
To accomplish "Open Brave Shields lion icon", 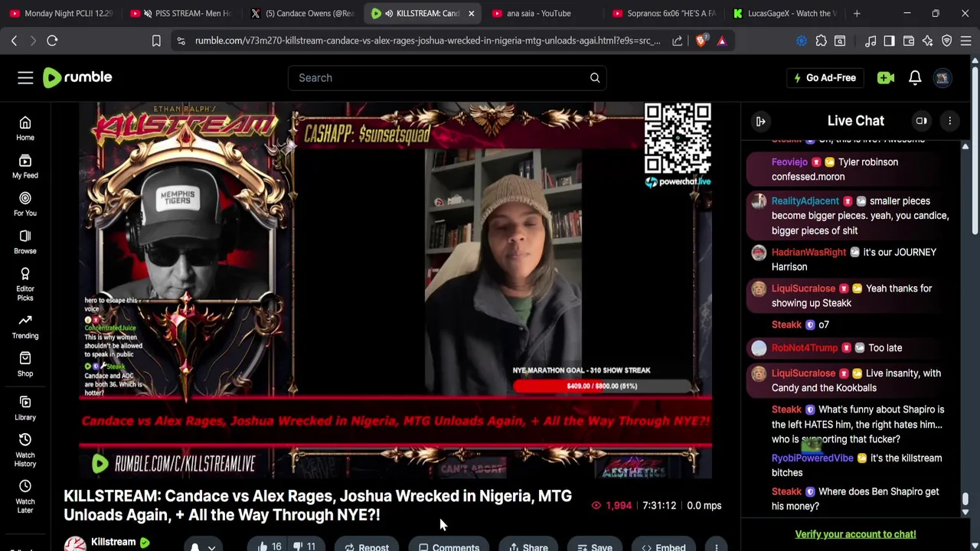I will click(701, 41).
